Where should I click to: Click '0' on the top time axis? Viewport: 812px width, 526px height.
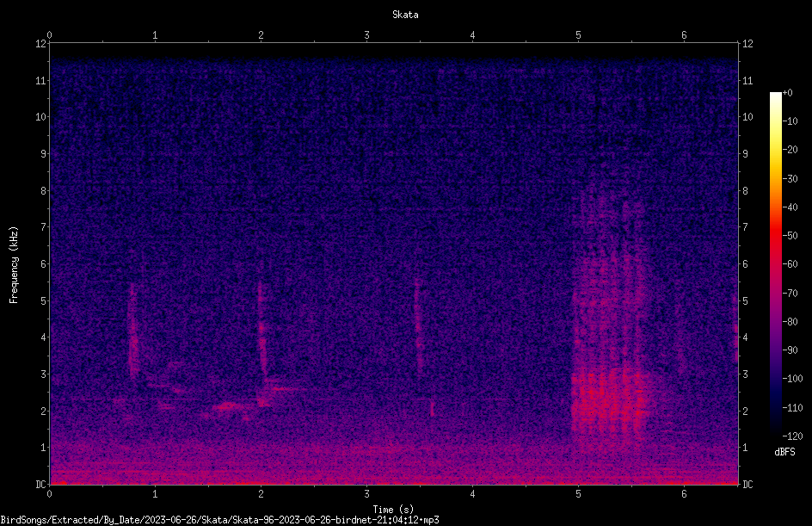click(x=49, y=35)
